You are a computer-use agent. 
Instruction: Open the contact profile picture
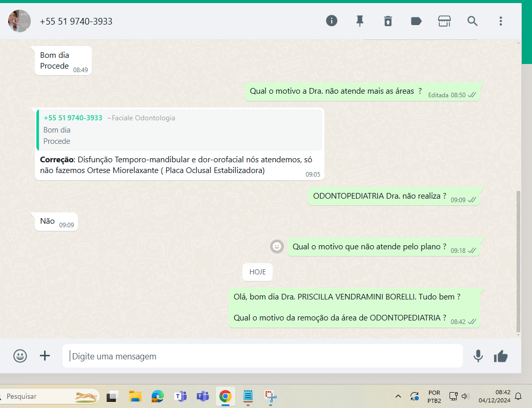pos(19,21)
